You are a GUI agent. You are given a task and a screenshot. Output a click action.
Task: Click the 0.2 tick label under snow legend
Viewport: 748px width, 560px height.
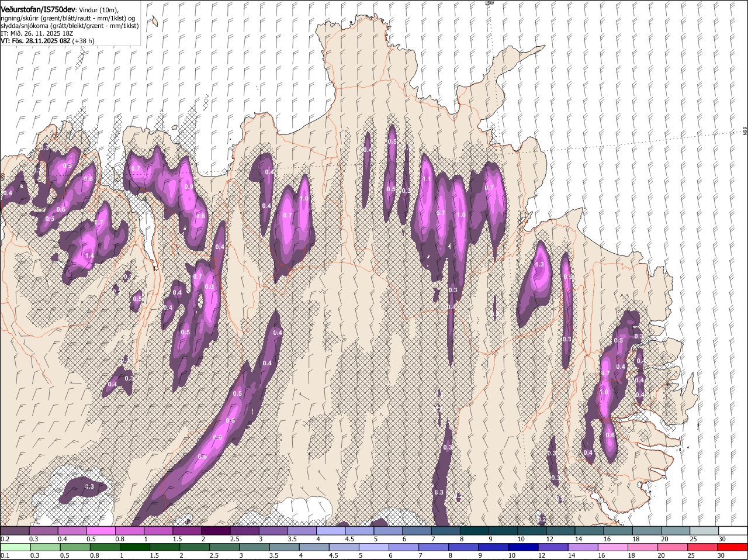tap(5, 539)
